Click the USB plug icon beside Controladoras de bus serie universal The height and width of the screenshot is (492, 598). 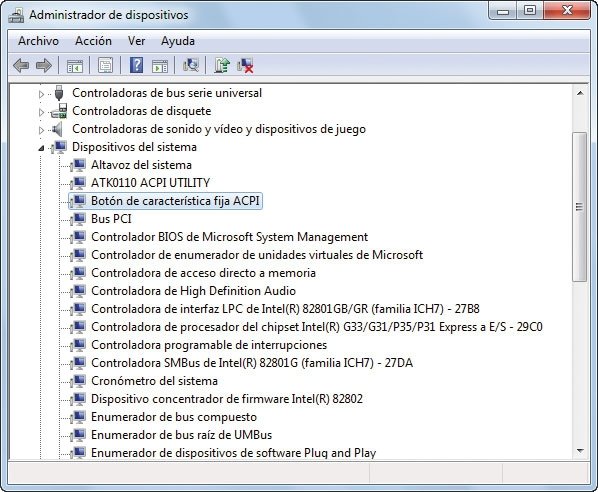59,93
